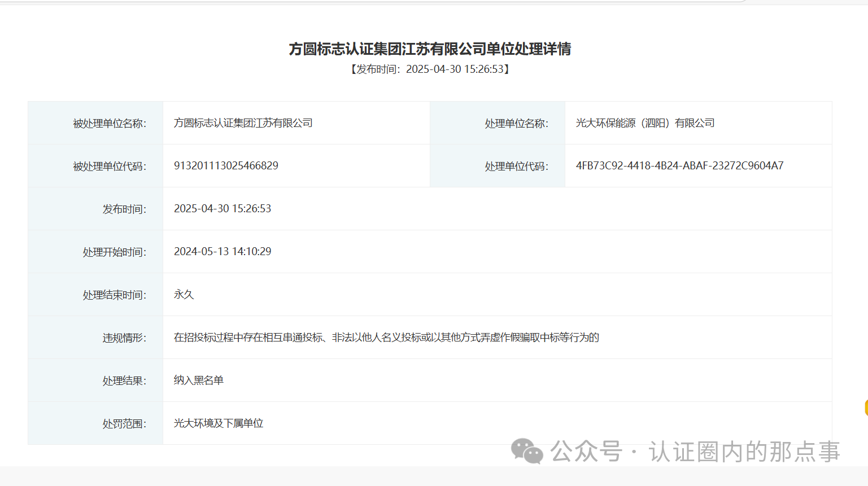
Task: Select the label 处理结束时间
Action: (x=115, y=295)
